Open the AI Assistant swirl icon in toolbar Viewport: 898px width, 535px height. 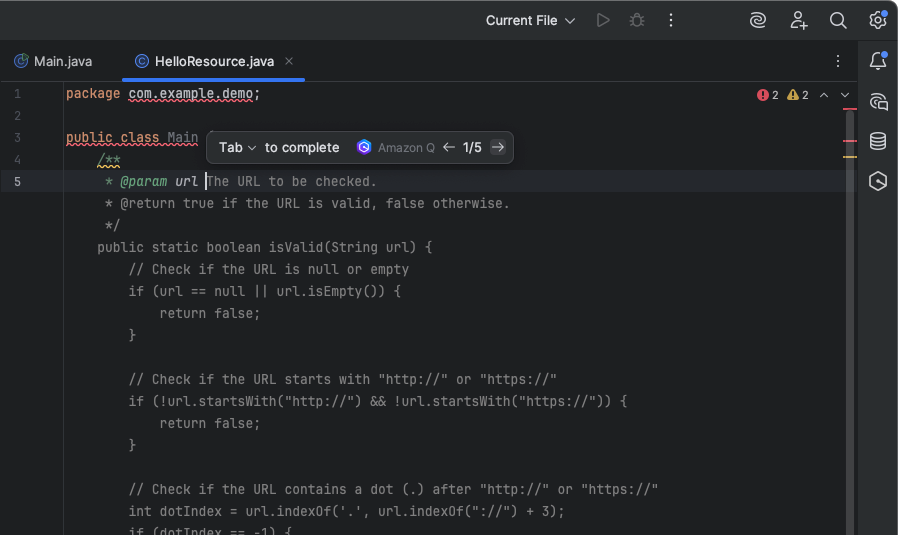[758, 20]
